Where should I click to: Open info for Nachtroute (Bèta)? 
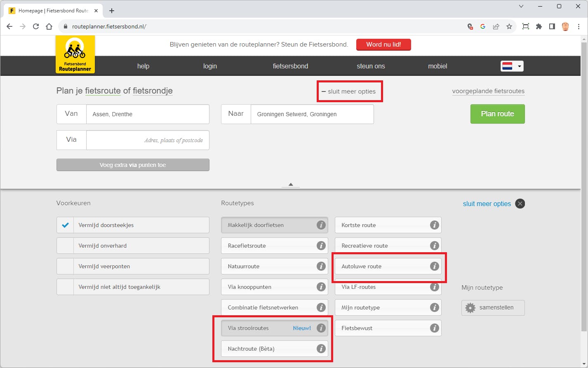tap(321, 349)
